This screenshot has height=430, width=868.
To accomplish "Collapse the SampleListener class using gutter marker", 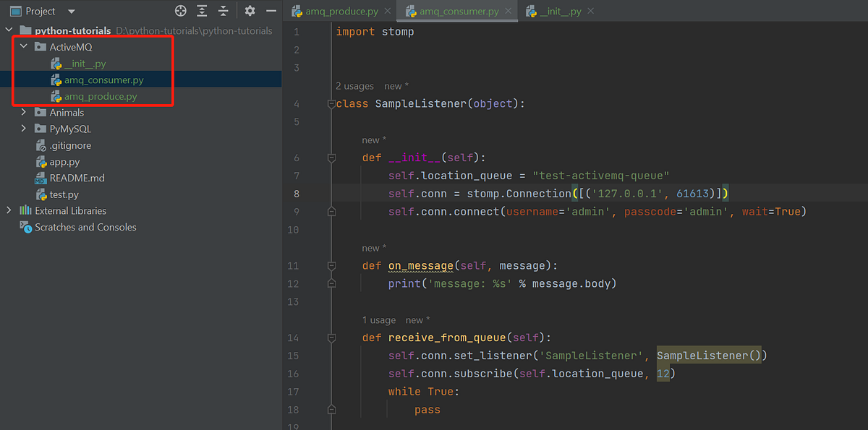I will click(x=331, y=103).
